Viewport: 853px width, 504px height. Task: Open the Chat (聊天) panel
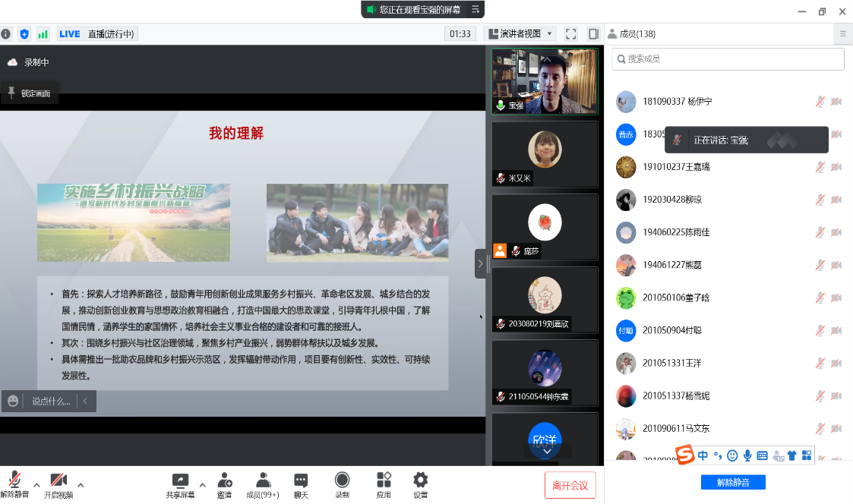[x=301, y=484]
